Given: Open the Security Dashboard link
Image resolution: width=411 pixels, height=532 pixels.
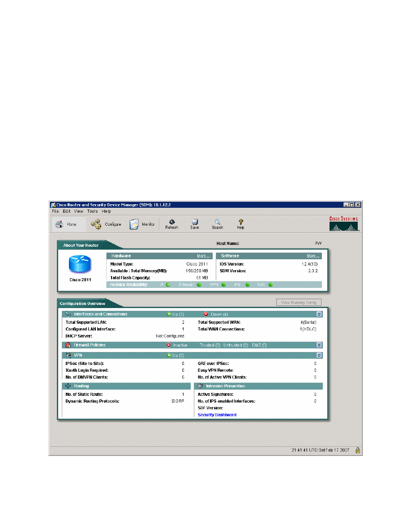Looking at the screenshot, I should coord(217,415).
